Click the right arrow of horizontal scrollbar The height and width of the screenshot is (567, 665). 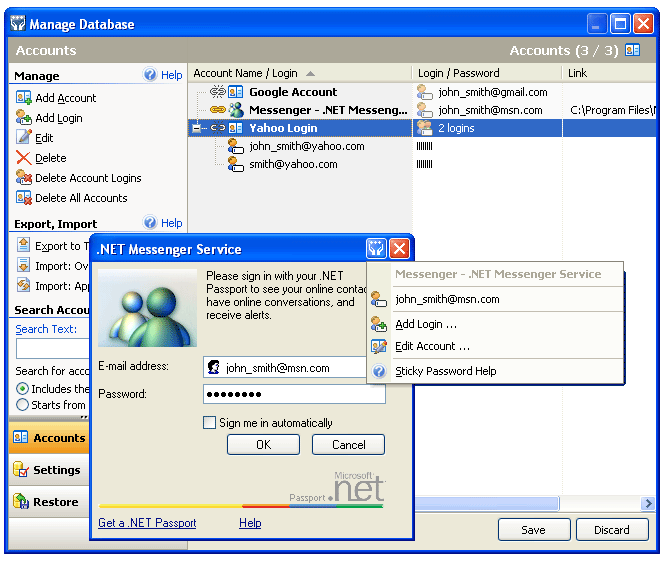(648, 503)
